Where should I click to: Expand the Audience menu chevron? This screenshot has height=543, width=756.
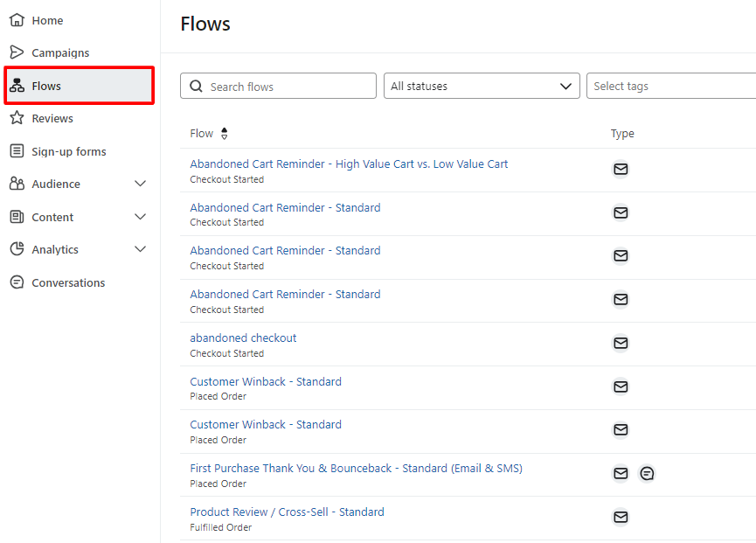coord(141,184)
